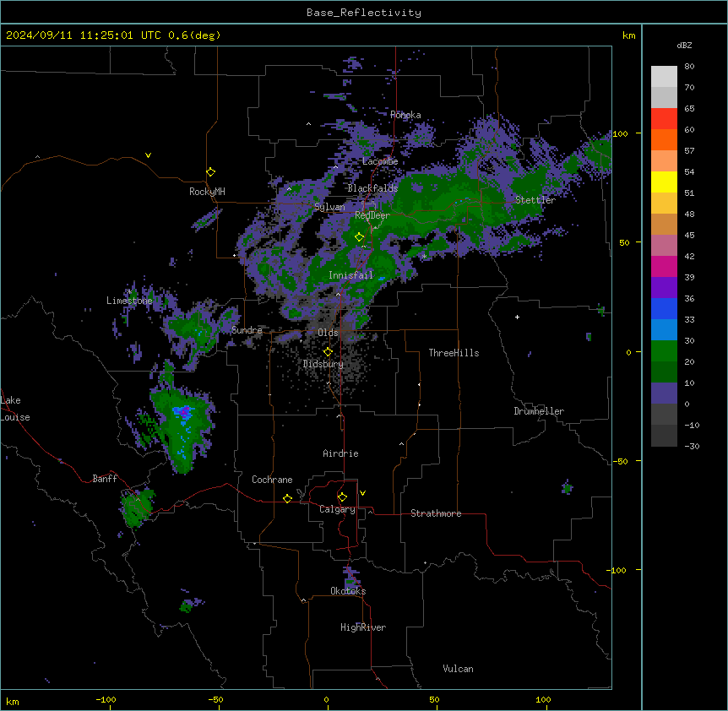Click the Didsbury label
This screenshot has height=711, width=728.
point(323,364)
